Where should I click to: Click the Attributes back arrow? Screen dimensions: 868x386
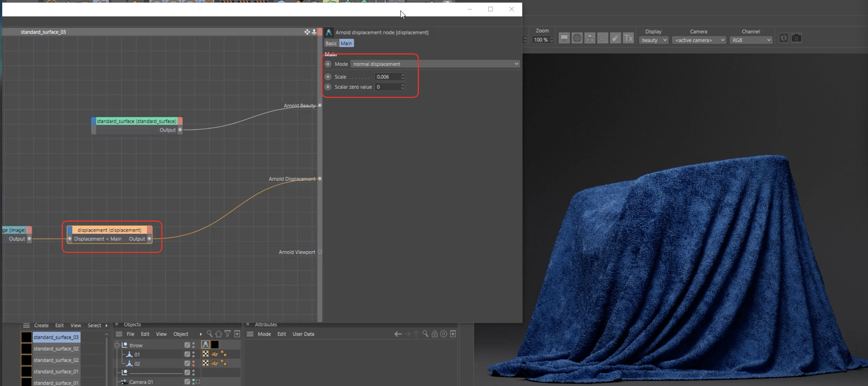[x=398, y=334]
